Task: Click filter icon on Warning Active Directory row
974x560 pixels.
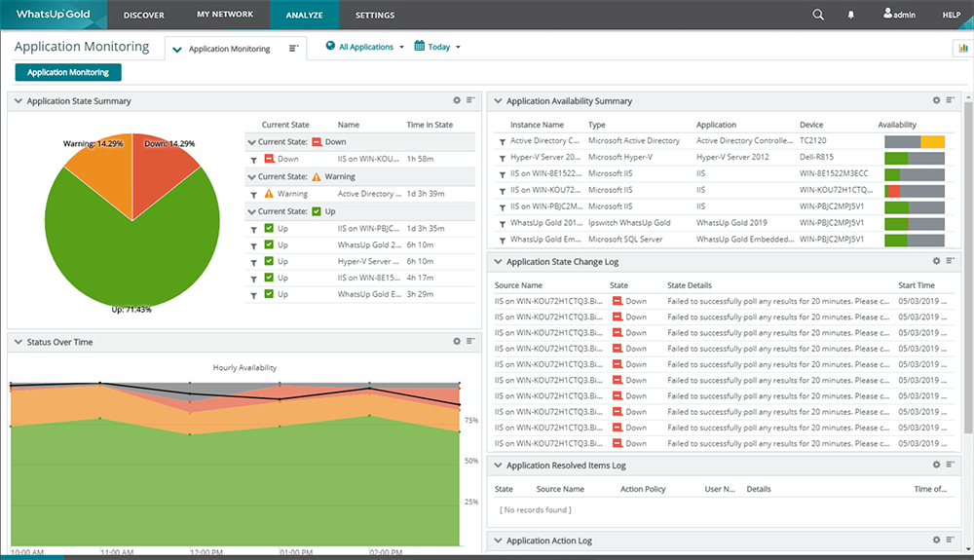Action: pyautogui.click(x=253, y=195)
